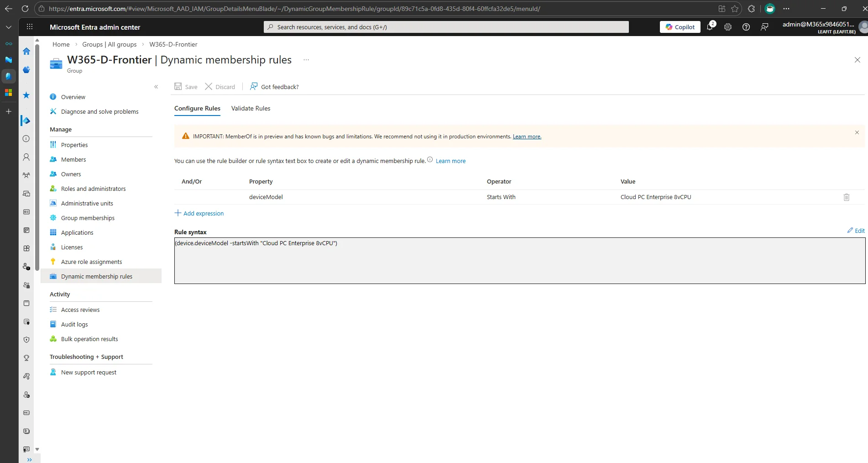Click the info icon next to the rule description
The width and height of the screenshot is (868, 463).
(430, 159)
